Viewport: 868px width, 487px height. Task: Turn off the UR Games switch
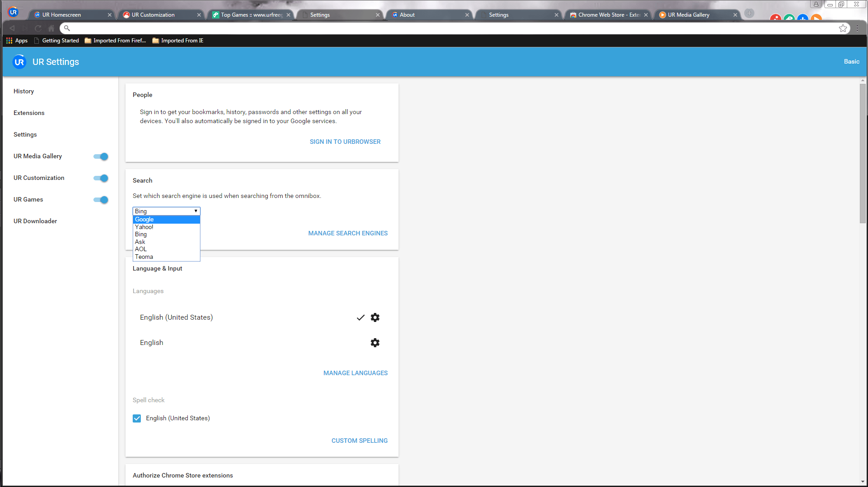101,200
